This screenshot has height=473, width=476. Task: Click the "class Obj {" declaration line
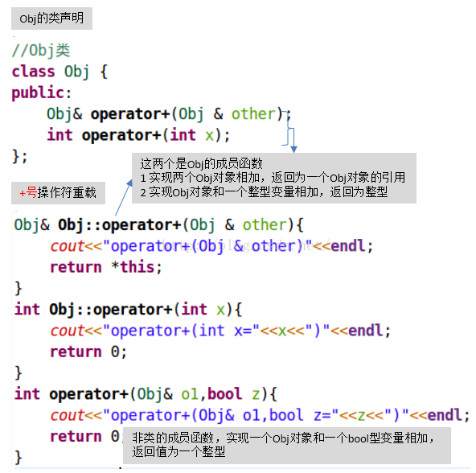(59, 72)
